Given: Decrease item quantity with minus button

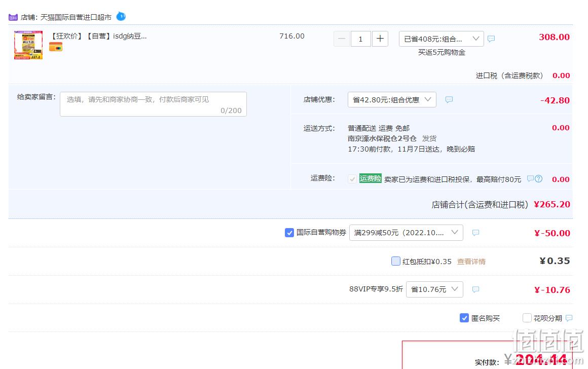Looking at the screenshot, I should point(342,39).
